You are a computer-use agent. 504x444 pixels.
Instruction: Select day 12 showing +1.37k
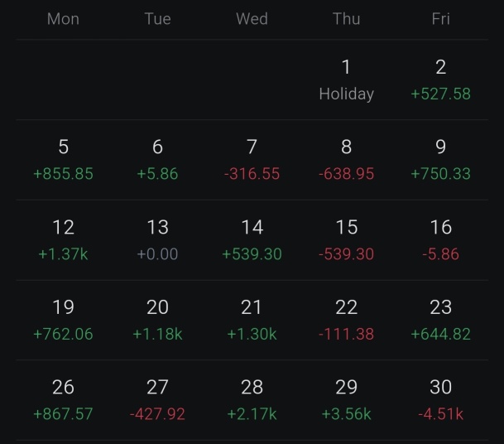[x=64, y=240]
